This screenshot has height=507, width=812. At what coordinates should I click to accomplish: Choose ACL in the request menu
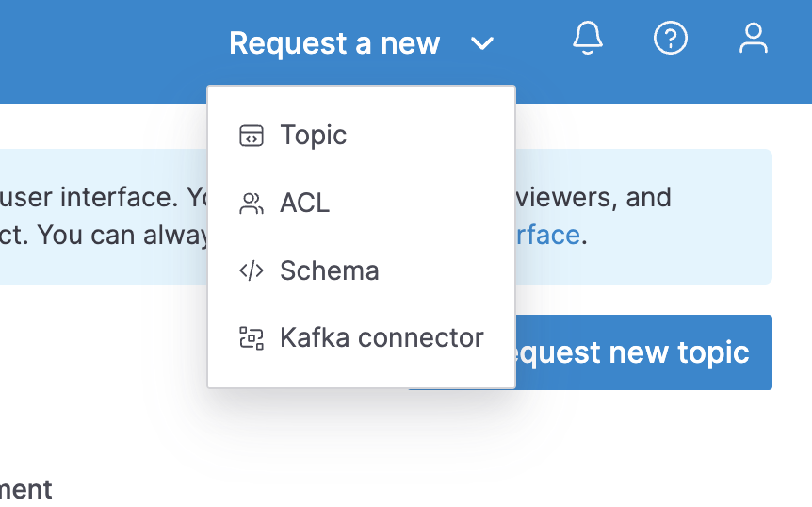tap(305, 204)
